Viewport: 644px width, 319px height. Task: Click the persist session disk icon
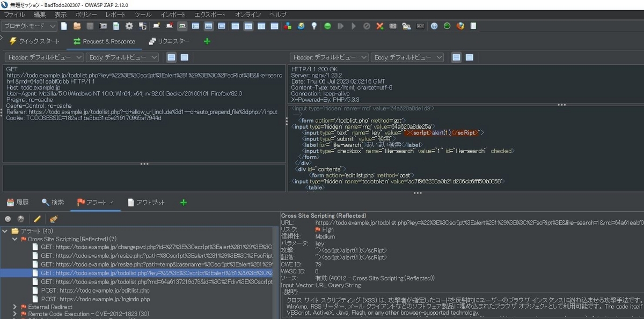(90, 26)
